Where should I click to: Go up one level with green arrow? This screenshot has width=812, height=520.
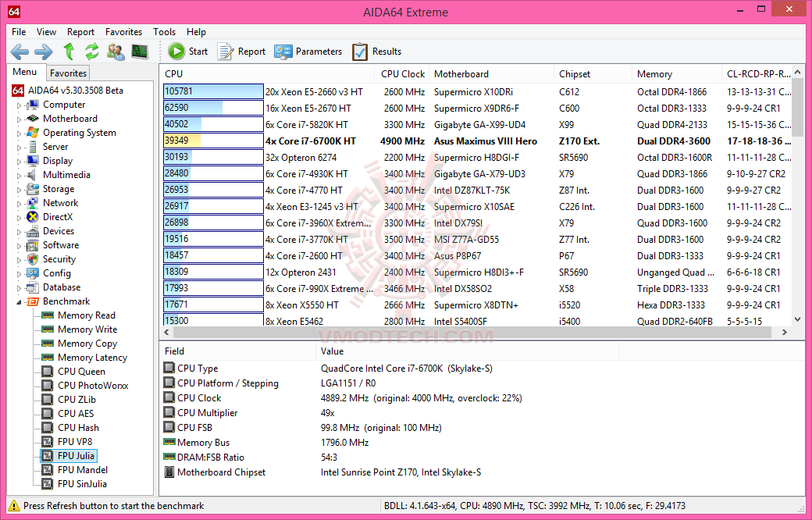tap(69, 52)
